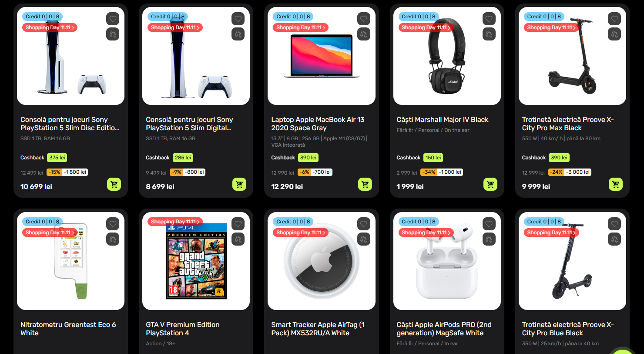This screenshot has height=354, width=644.
Task: Open Shopping Day 11.11 badge on GTA V
Action: click(x=175, y=222)
